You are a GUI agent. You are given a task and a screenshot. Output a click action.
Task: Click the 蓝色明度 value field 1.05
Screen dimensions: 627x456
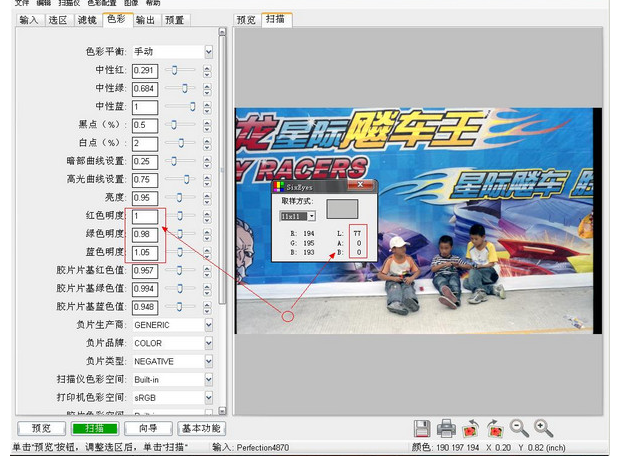(x=145, y=253)
